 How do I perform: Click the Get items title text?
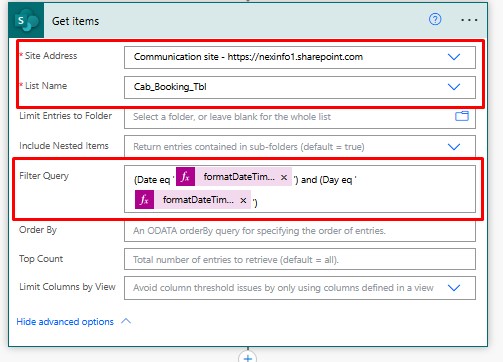75,21
